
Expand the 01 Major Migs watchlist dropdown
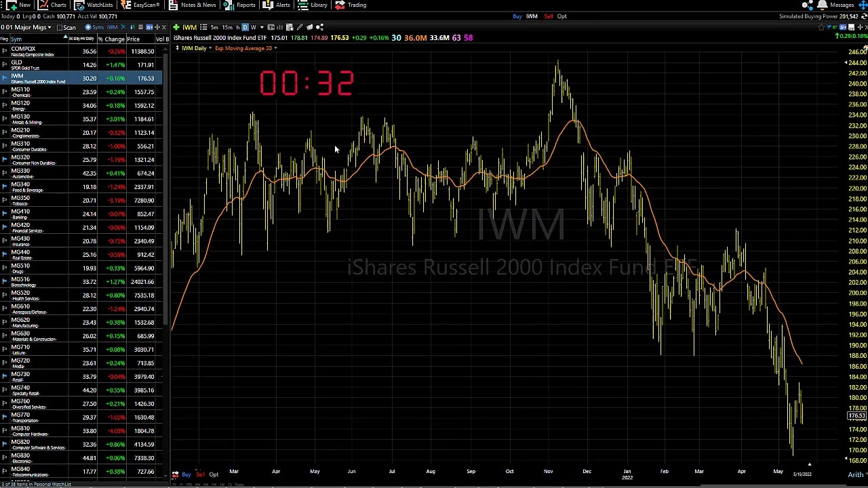[x=49, y=27]
